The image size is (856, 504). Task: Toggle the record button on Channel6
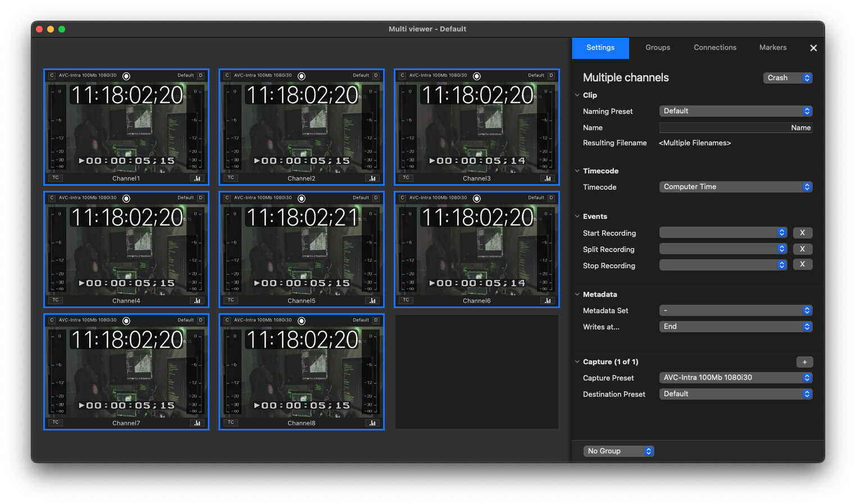tap(477, 199)
